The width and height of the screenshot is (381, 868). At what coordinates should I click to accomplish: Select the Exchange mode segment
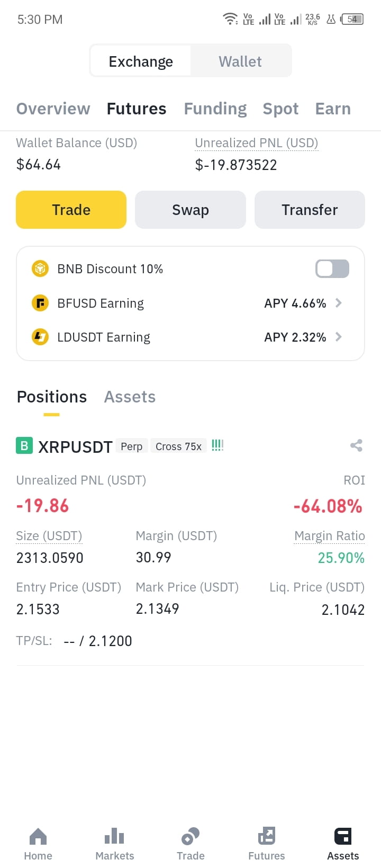[141, 61]
